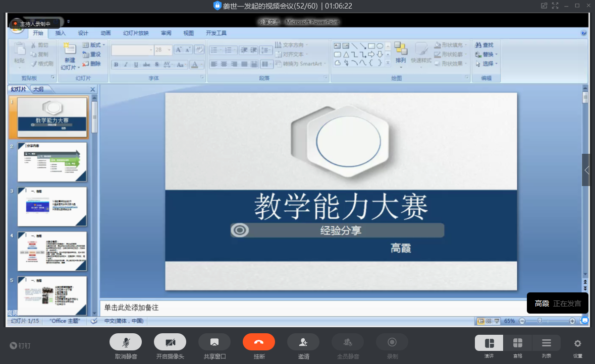Invite participants using 邀请 button
The image size is (595, 364).
click(303, 342)
